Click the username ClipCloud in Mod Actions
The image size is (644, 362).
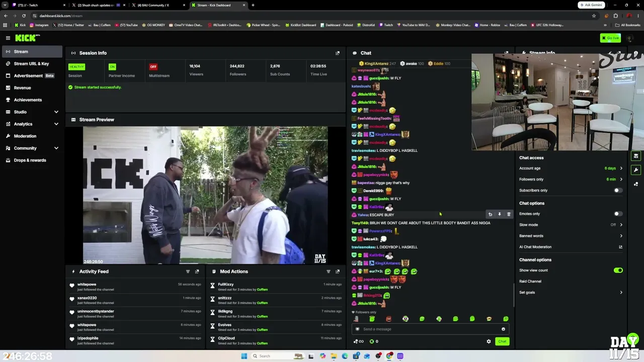(226, 338)
